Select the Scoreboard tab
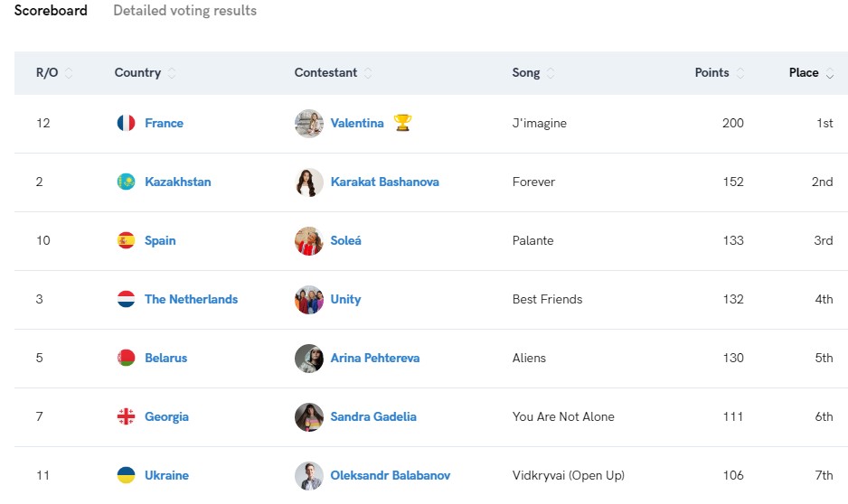 coord(51,11)
